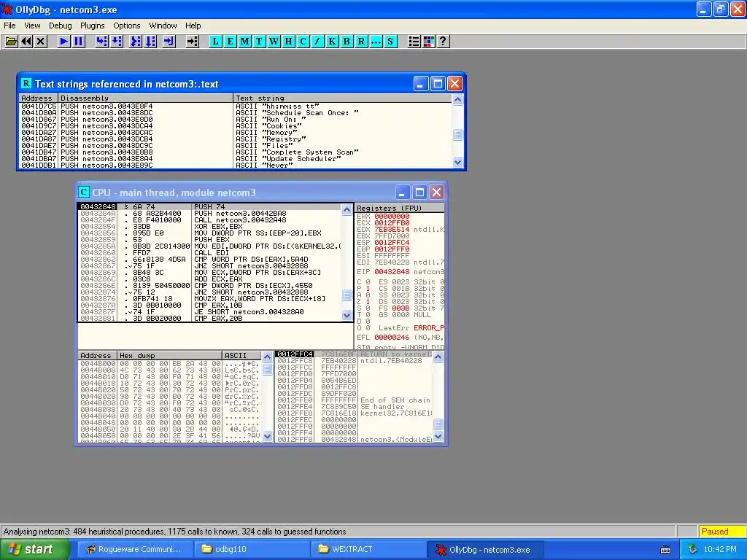Select the EIP register value 00432848
The width and height of the screenshot is (747, 560).
392,272
